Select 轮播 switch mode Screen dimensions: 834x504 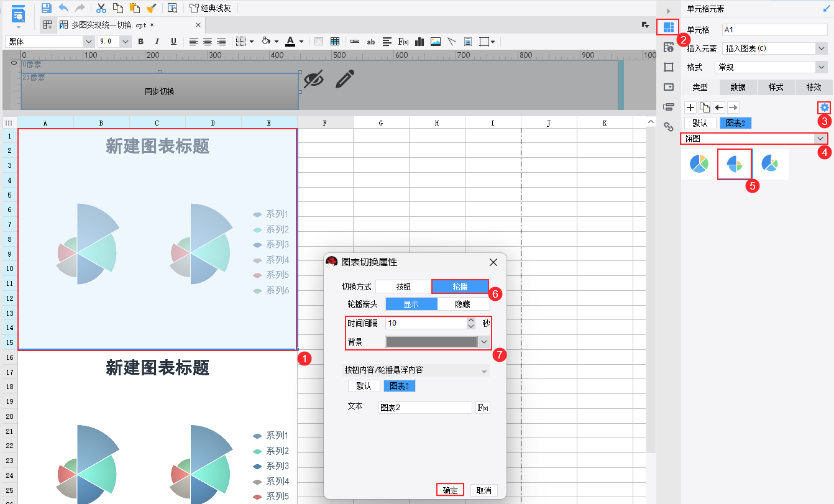pyautogui.click(x=460, y=286)
